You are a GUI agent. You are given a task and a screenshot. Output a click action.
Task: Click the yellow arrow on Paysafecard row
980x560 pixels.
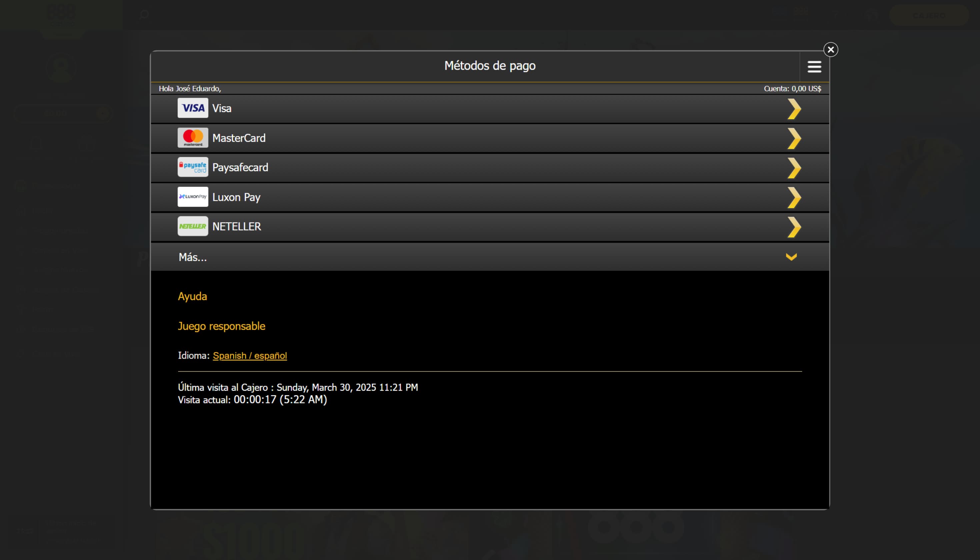(x=794, y=168)
